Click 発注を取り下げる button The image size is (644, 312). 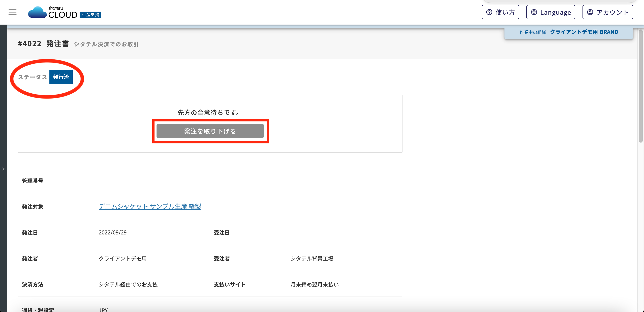coord(210,131)
